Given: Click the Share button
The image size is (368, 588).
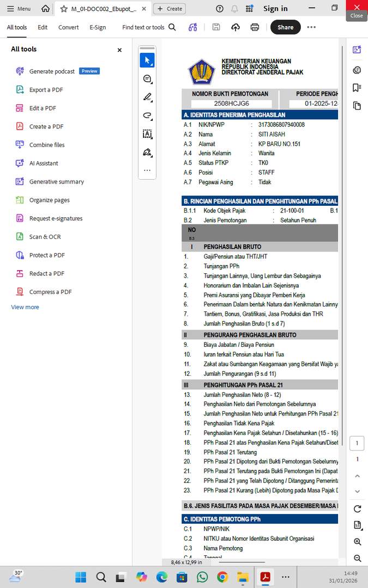Looking at the screenshot, I should [285, 27].
